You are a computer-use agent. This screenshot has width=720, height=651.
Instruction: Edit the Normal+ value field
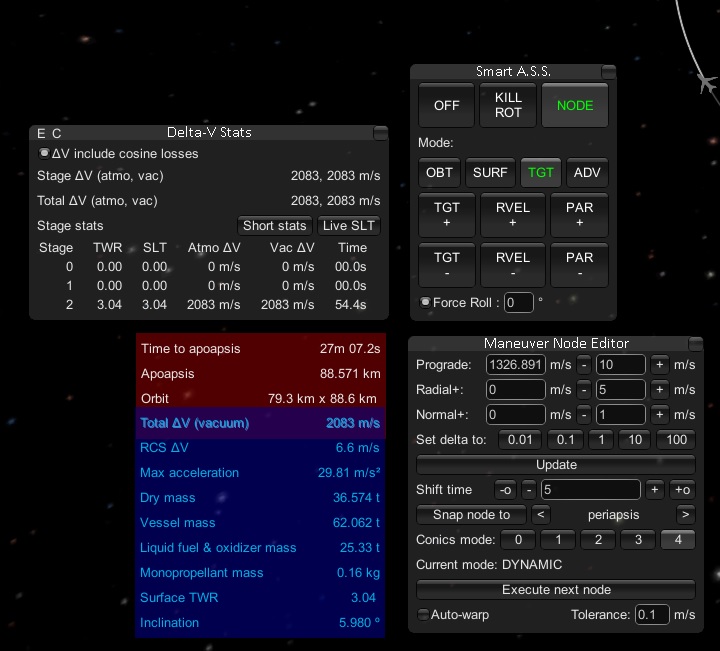pyautogui.click(x=516, y=415)
